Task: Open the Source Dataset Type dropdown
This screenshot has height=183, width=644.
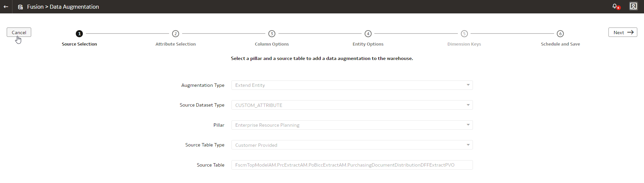Action: (468, 105)
